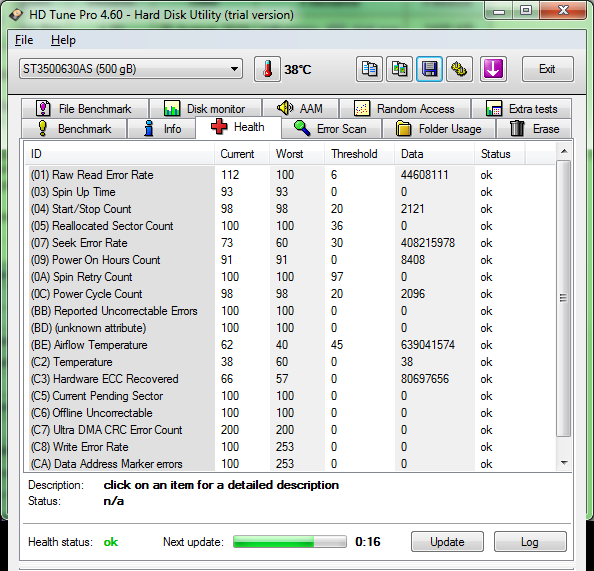Switch to Folder Usage tab
The height and width of the screenshot is (571, 594).
439,128
